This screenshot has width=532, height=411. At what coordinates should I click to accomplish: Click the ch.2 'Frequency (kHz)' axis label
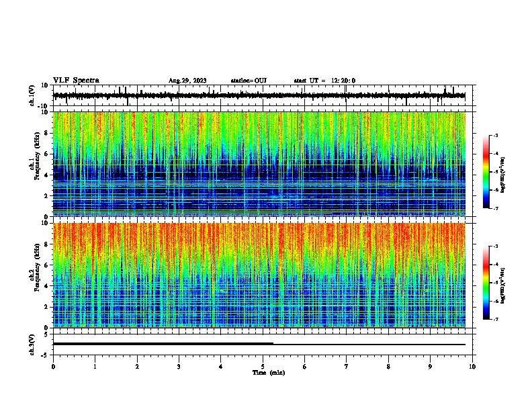pos(37,267)
